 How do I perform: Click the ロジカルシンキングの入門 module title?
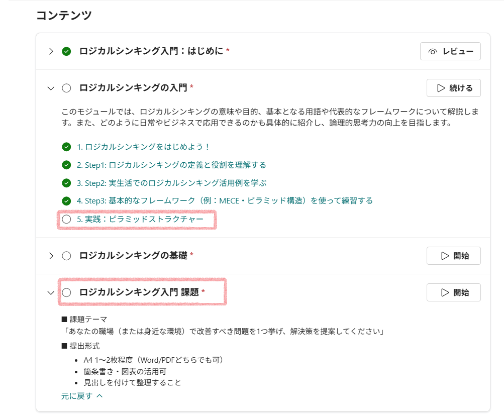coord(133,88)
